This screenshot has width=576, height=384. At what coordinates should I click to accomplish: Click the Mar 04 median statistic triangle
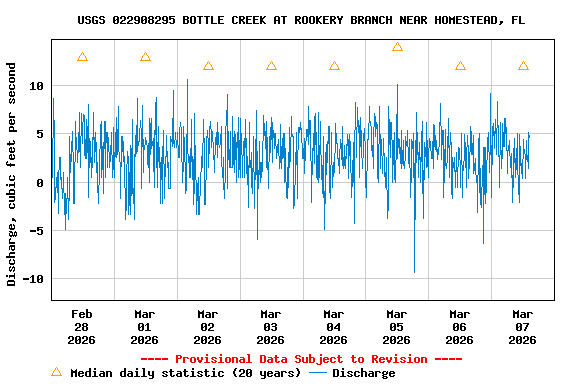click(334, 66)
